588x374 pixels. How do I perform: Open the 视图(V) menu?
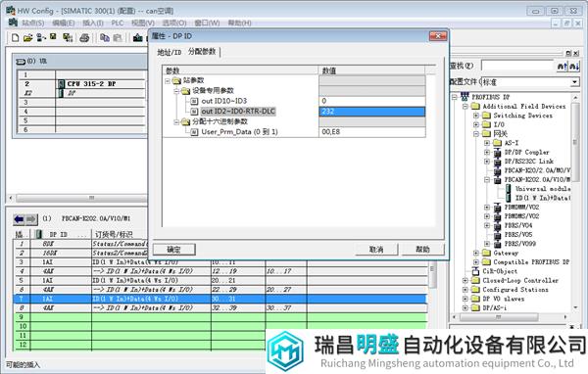[x=143, y=23]
